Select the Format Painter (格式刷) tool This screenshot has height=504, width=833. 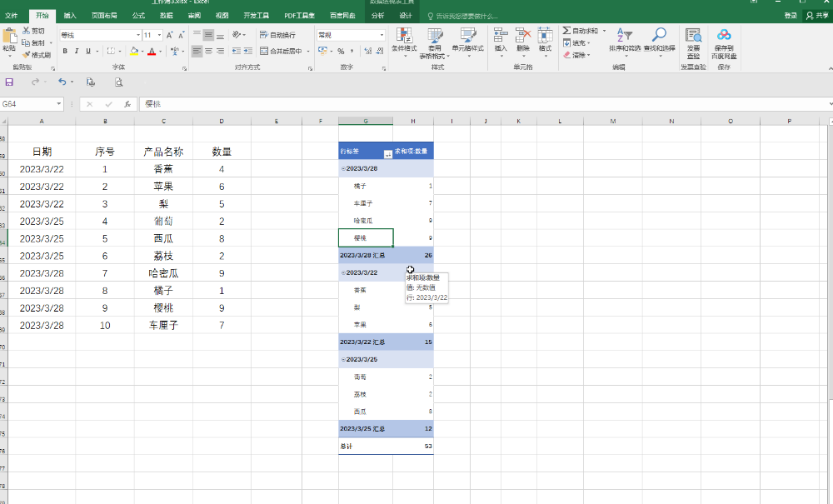coord(37,55)
